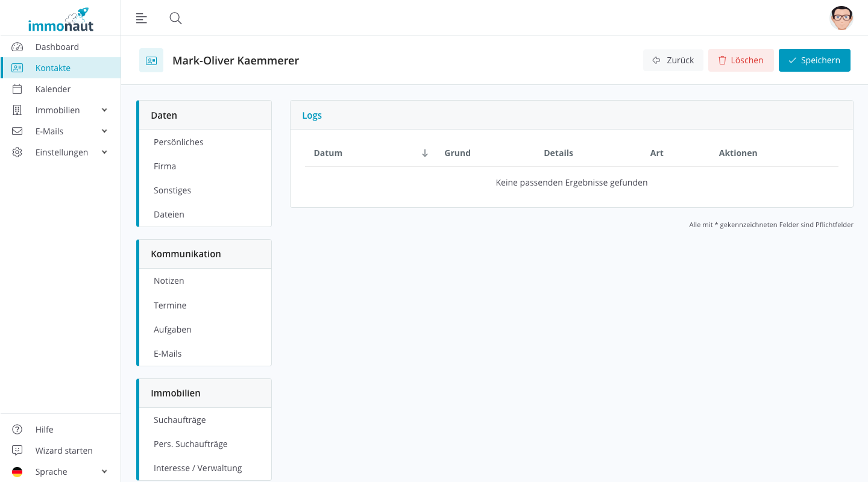Screen dimensions: 868x482
Task: Click the red Löschen button
Action: click(x=741, y=60)
